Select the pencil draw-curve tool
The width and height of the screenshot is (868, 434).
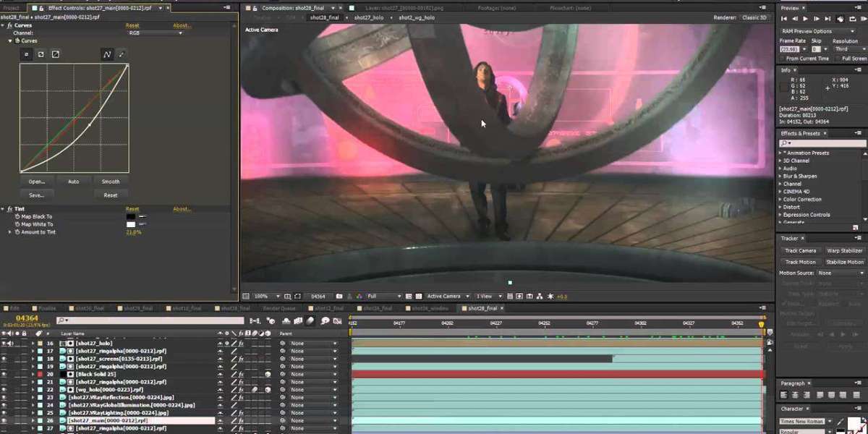tap(122, 54)
